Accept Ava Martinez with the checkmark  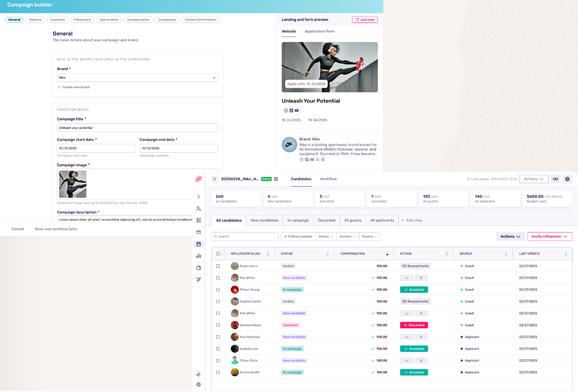[407, 337]
